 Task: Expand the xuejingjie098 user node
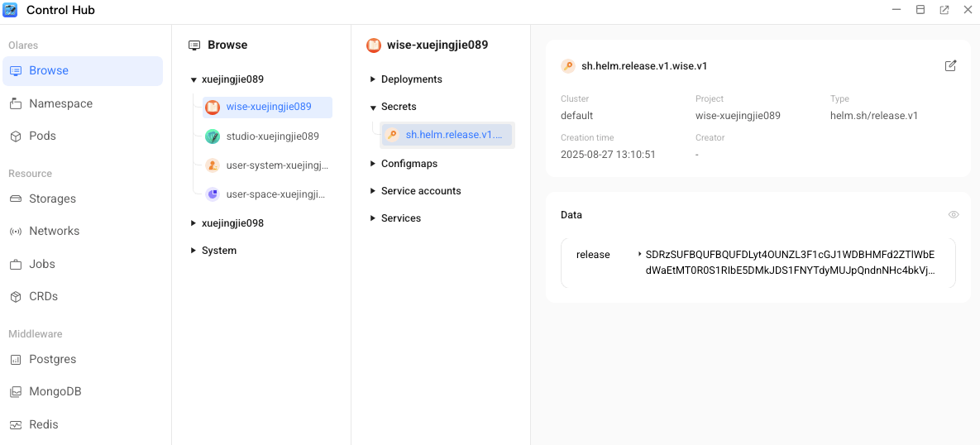pyautogui.click(x=194, y=223)
